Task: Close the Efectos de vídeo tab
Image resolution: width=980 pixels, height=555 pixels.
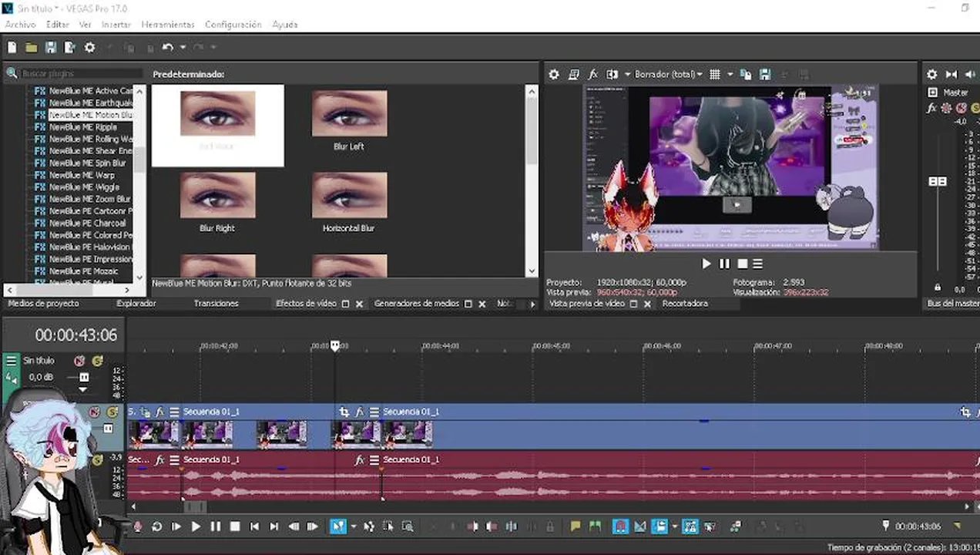Action: pyautogui.click(x=359, y=304)
